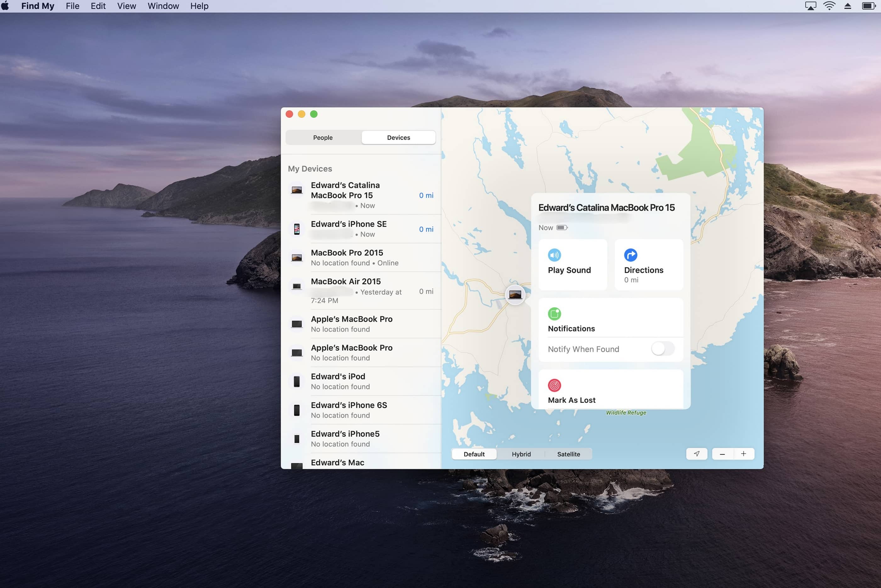Click the Edward's iPhone5 device icon
Viewport: 881px width, 588px height.
coord(297,439)
